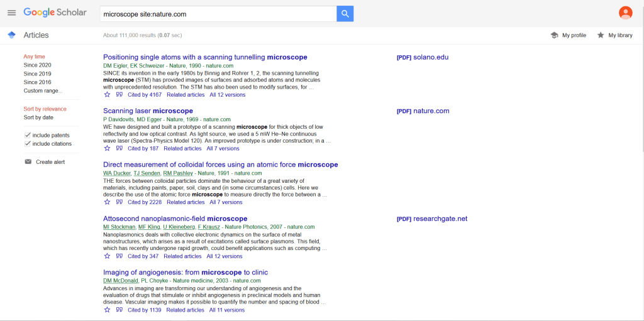View Cited by 2228 citations
The image size is (644, 321).
point(145,202)
